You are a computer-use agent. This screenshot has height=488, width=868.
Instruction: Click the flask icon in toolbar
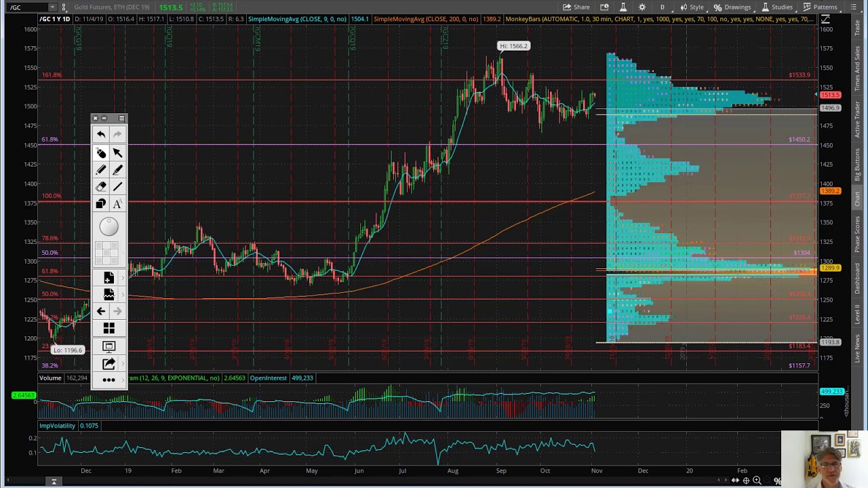[623, 7]
